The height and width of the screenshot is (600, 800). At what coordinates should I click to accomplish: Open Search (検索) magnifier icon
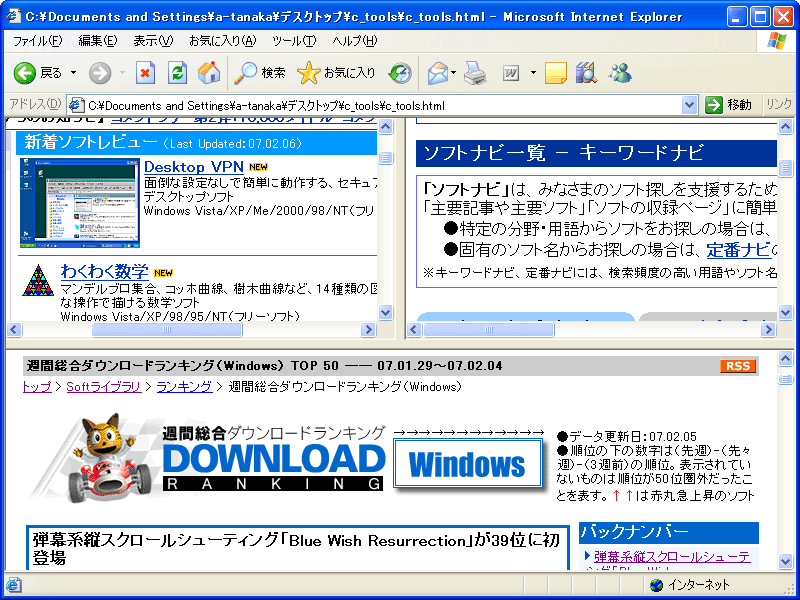point(245,73)
